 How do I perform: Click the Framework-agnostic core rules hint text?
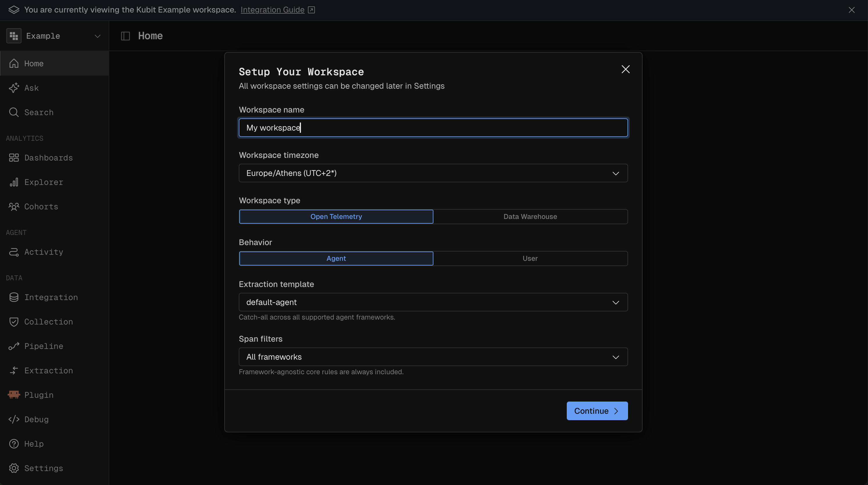[321, 372]
